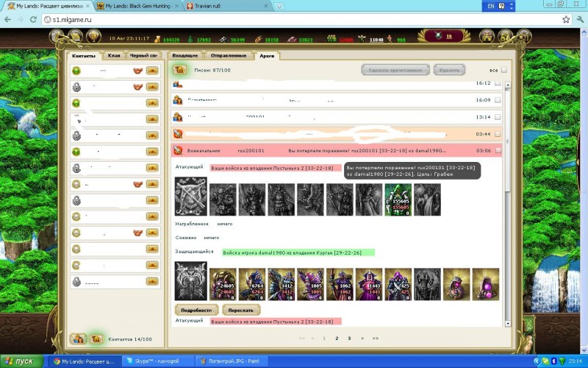Click the Сделать прочитанным button
Image resolution: width=588 pixels, height=368 pixels.
[395, 70]
